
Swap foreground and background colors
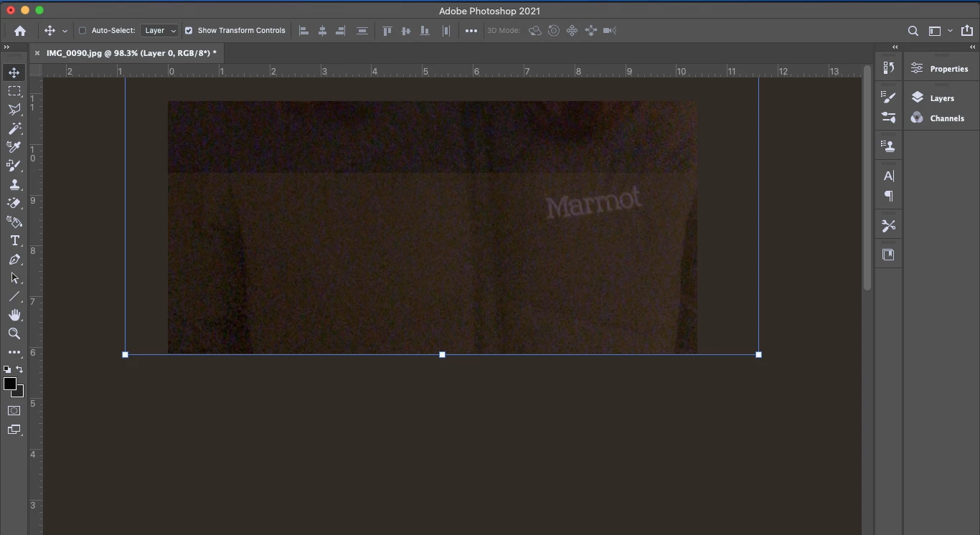pos(19,369)
